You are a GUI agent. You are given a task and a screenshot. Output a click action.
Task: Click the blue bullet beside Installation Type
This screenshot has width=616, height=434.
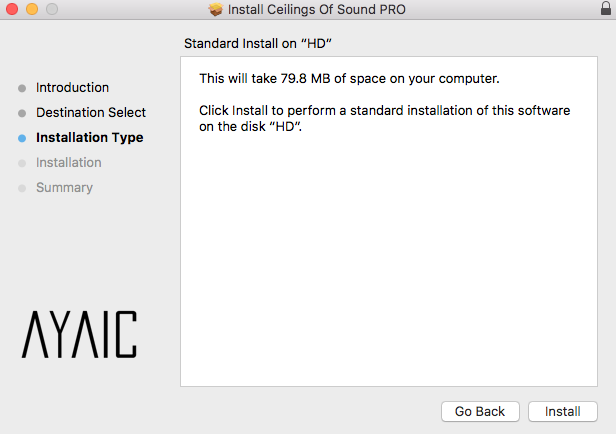coord(22,138)
